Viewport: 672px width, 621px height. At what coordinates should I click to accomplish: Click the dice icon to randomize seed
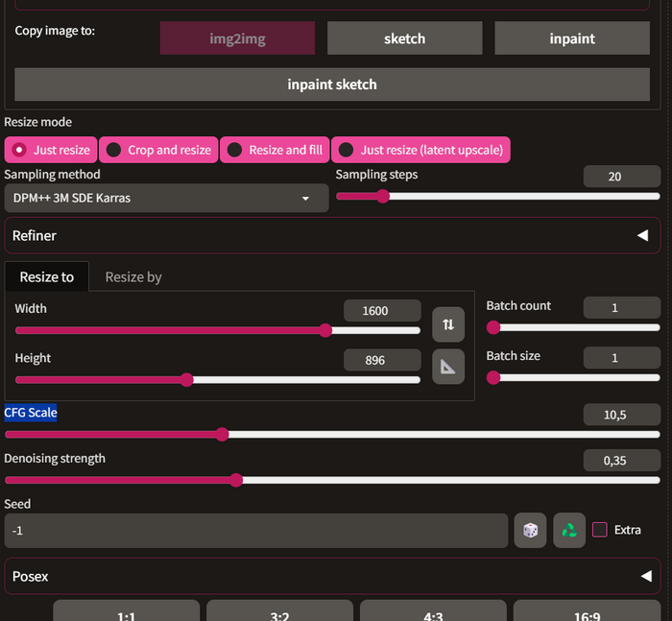tap(530, 530)
